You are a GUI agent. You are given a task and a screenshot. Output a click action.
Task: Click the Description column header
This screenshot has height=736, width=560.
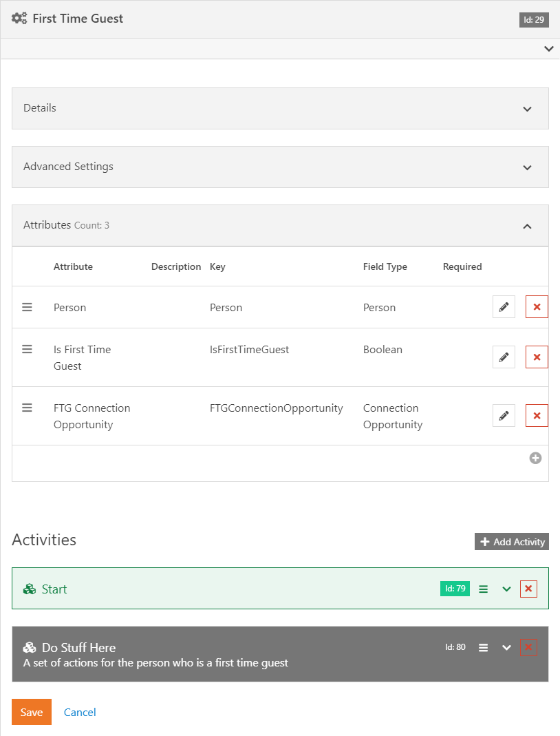[x=176, y=266]
